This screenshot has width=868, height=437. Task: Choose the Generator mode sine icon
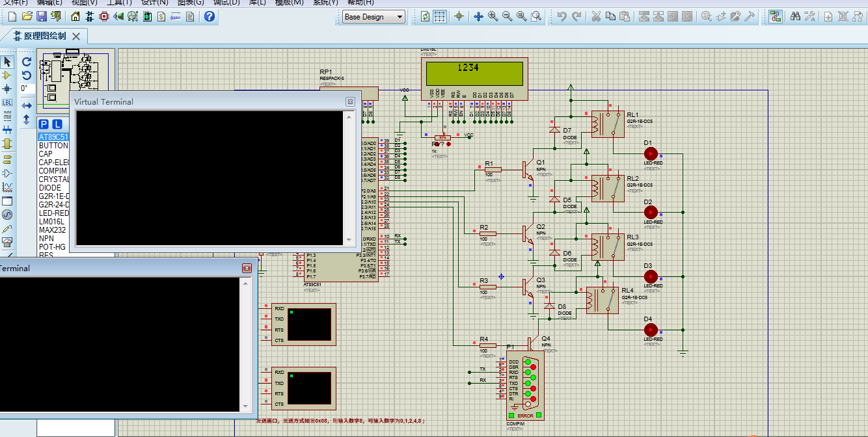point(7,215)
